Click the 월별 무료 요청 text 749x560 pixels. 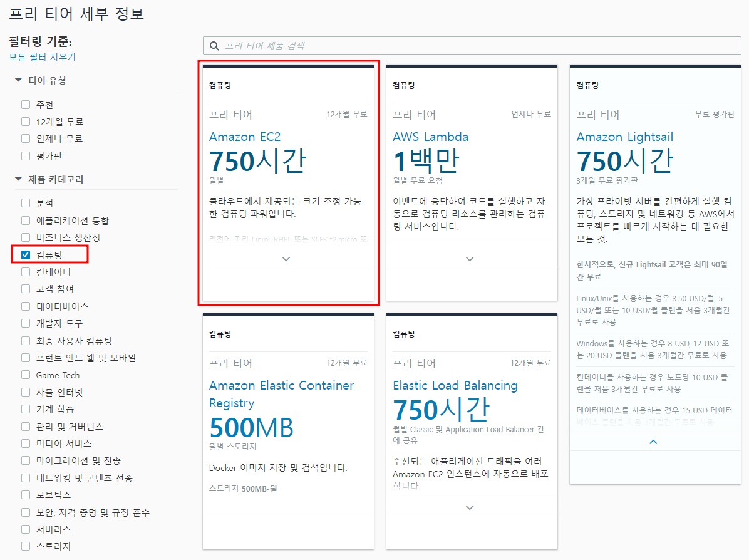coord(418,180)
